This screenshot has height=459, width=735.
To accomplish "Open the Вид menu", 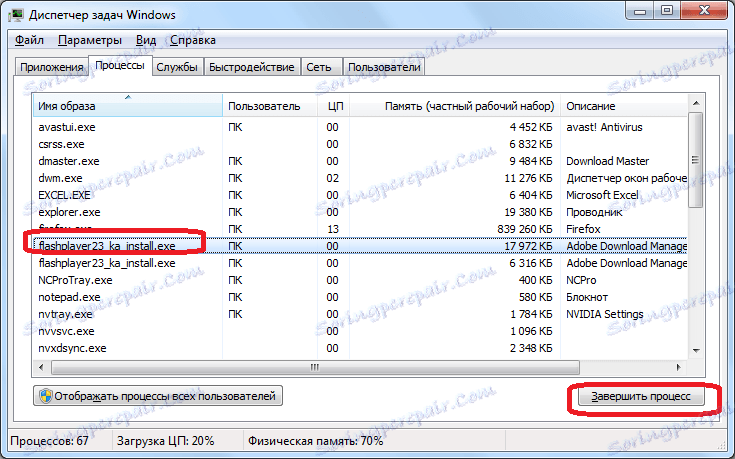I will tap(146, 40).
